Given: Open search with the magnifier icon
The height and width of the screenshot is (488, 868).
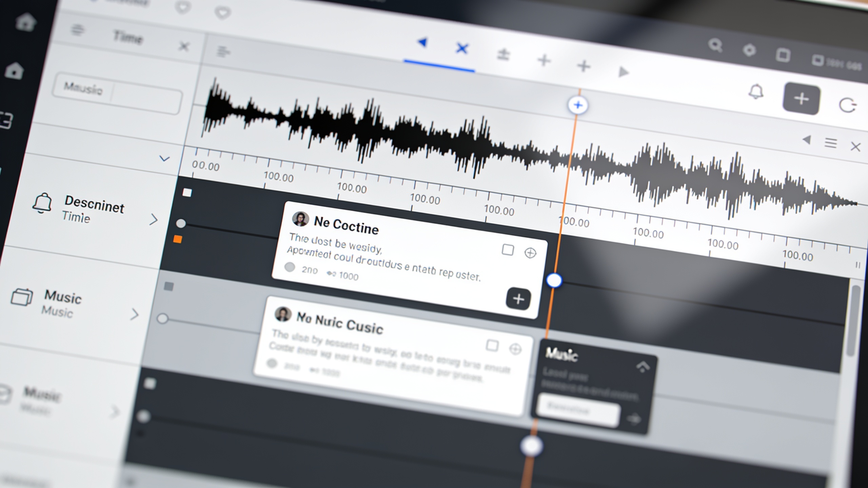Looking at the screenshot, I should (715, 45).
